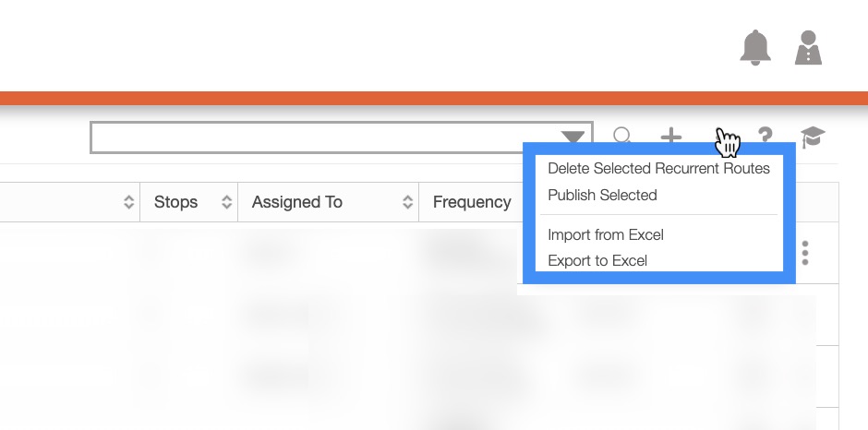
Task: Click the Stops column header label
Action: 175,202
